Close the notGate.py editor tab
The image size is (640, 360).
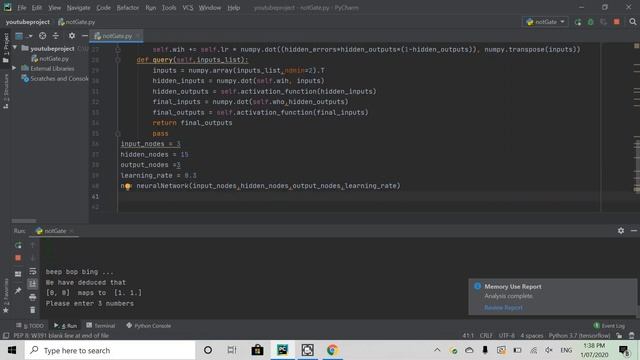[138, 36]
